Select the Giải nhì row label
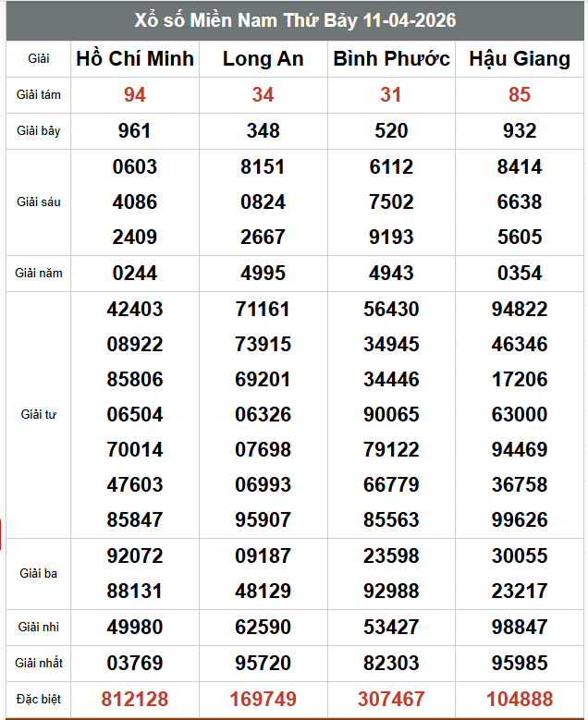 [39, 628]
